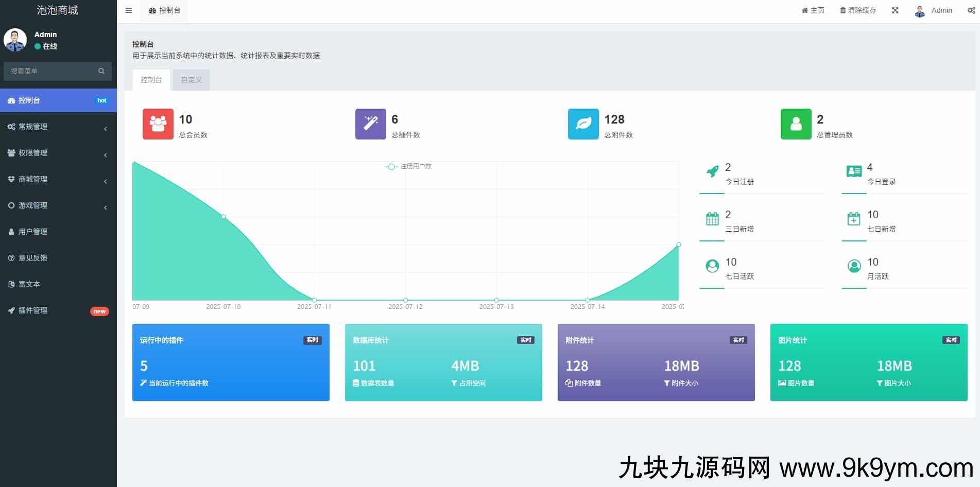The image size is (980, 487).
Task: Click the hamburger menu toggle icon
Action: click(129, 10)
